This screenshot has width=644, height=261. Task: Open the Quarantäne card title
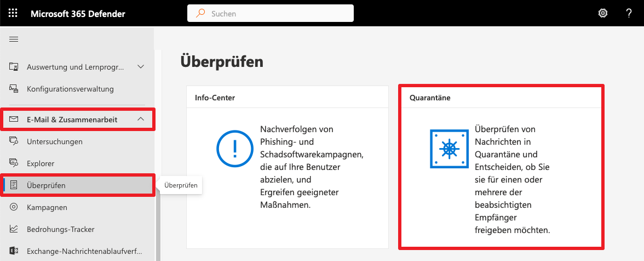point(430,98)
